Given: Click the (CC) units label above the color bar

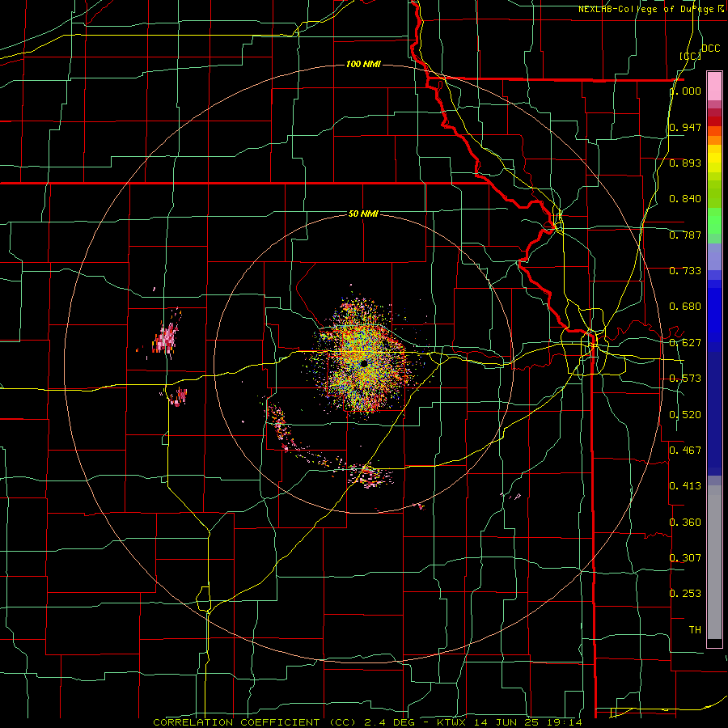Looking at the screenshot, I should tap(691, 56).
